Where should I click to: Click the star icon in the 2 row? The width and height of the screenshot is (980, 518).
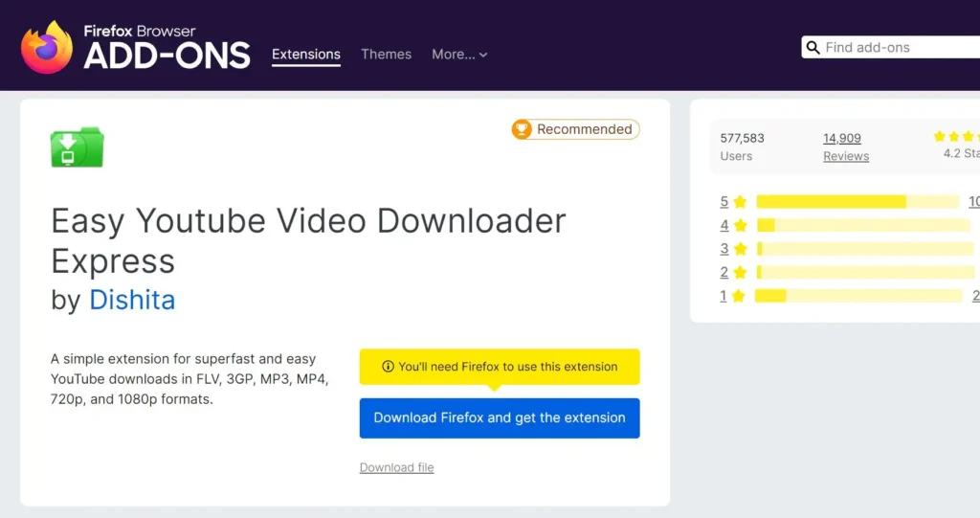(x=740, y=272)
